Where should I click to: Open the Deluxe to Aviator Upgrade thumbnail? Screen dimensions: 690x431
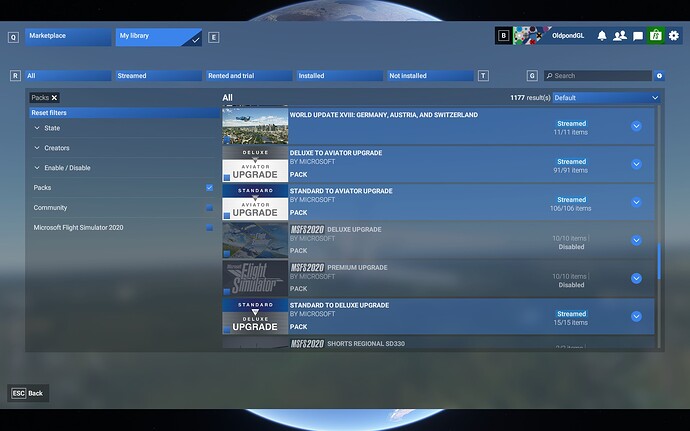point(255,164)
